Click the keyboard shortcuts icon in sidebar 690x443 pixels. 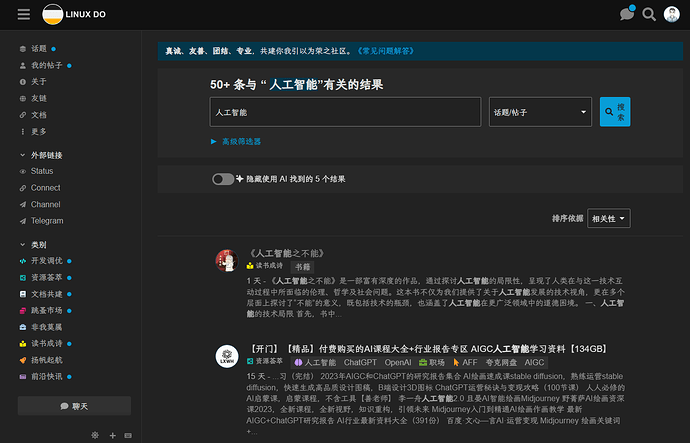pos(128,435)
